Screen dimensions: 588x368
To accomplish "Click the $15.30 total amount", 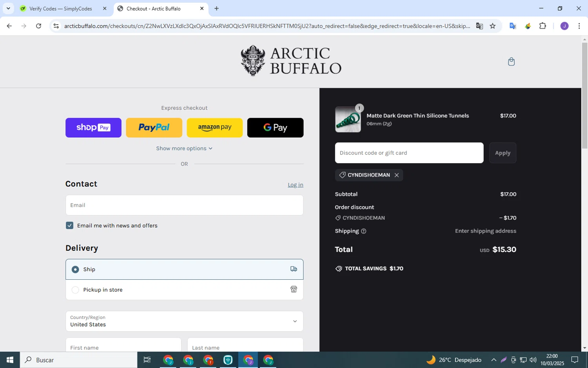I will point(504,250).
